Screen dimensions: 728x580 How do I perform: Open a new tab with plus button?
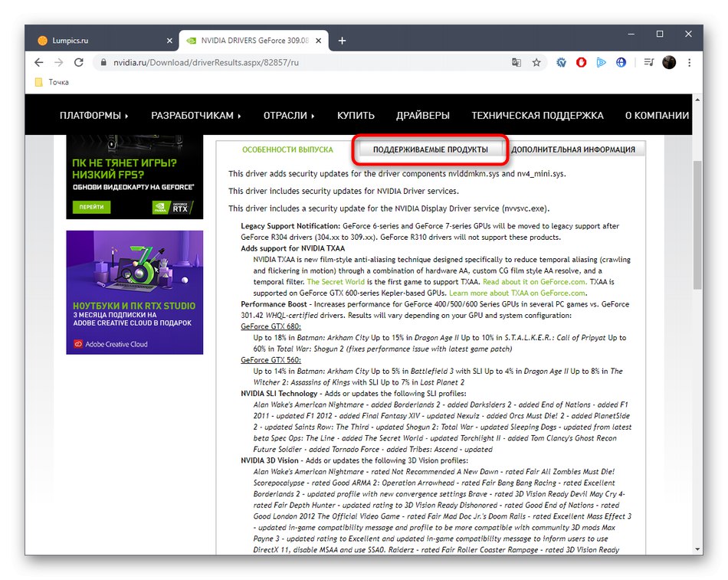[x=343, y=41]
